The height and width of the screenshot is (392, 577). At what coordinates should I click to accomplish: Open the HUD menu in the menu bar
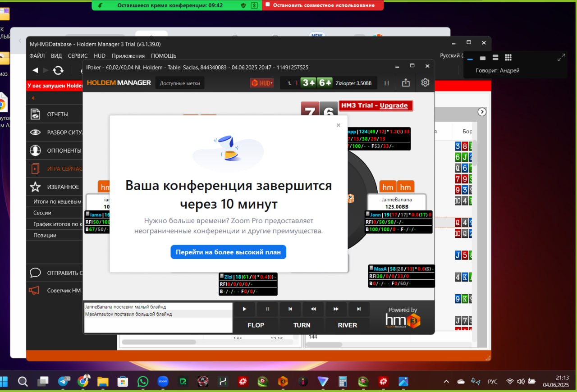pyautogui.click(x=100, y=56)
